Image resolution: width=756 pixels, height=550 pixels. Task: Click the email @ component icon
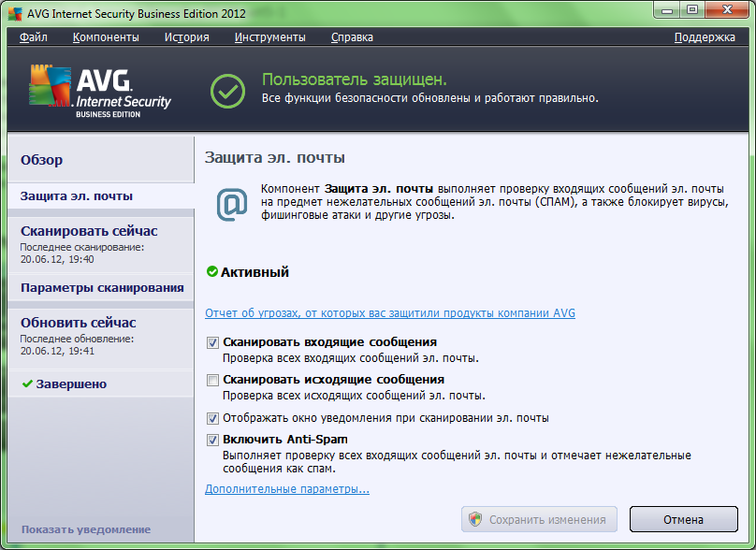tap(232, 205)
